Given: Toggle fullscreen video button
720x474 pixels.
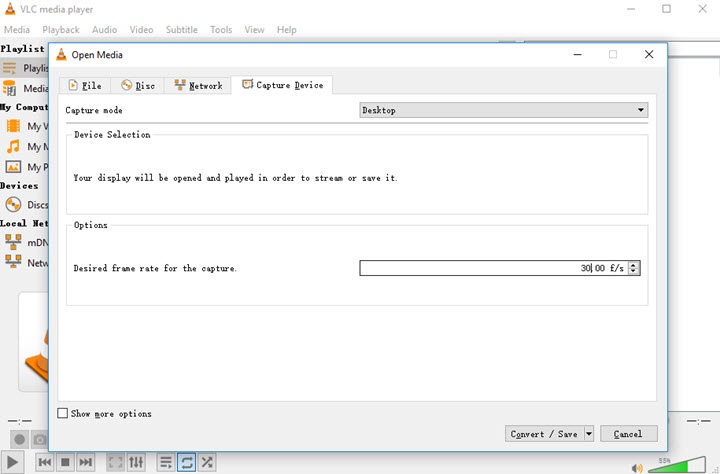Looking at the screenshot, I should (x=115, y=462).
